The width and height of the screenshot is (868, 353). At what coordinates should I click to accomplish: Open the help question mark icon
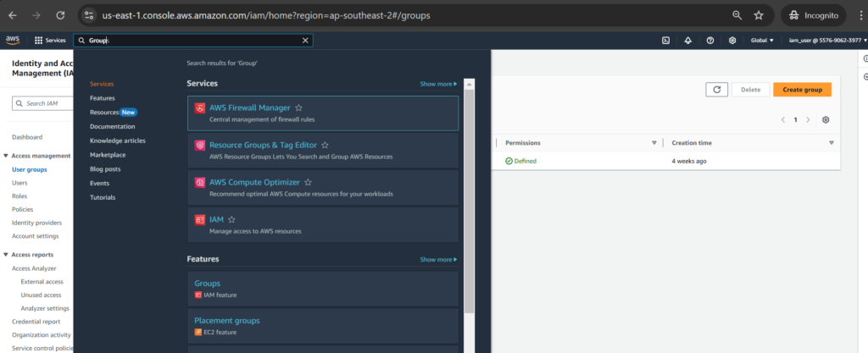pyautogui.click(x=709, y=41)
